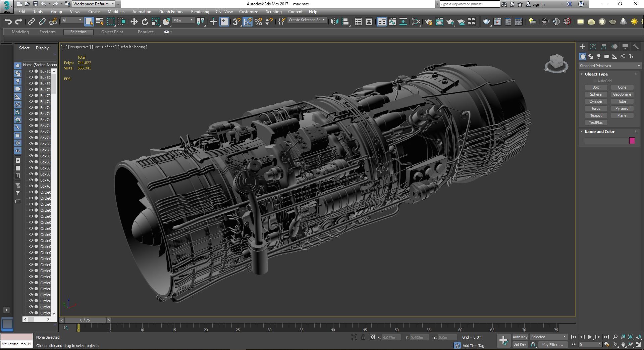Toggle Window/Crossing selection mode

pyautogui.click(x=121, y=22)
